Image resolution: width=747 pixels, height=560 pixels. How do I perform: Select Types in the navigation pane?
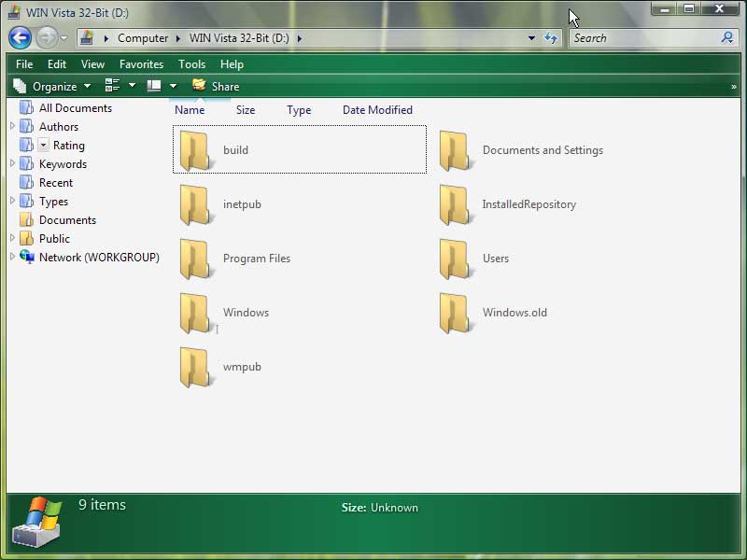click(x=53, y=202)
